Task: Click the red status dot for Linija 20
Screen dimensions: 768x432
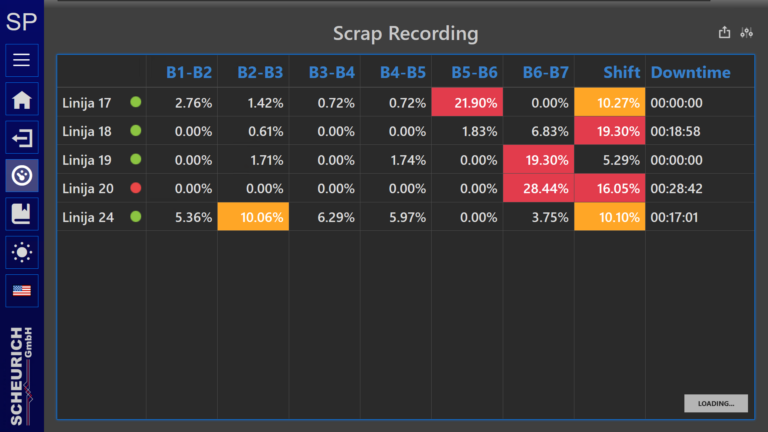Action: (135, 188)
